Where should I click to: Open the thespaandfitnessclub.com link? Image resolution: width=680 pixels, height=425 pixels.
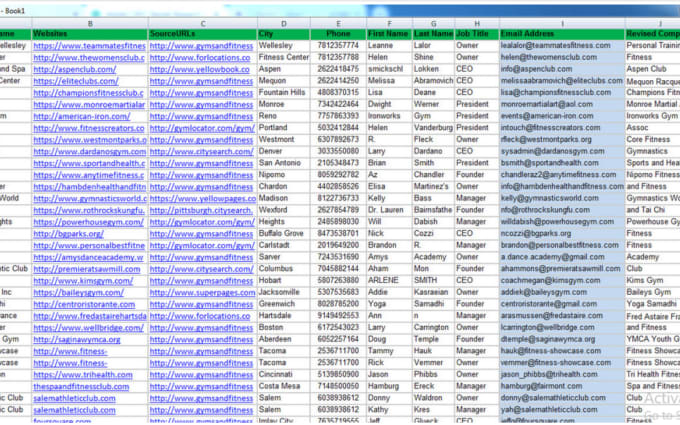pos(81,386)
